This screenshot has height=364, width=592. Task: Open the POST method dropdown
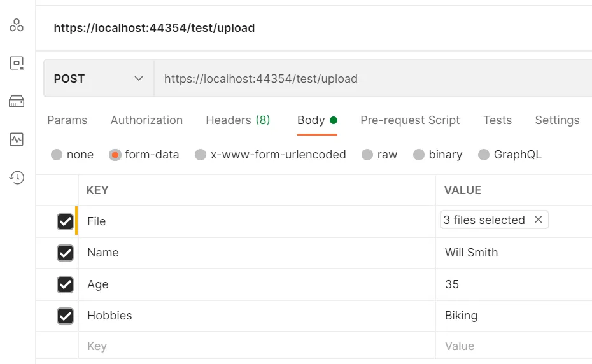tap(99, 79)
